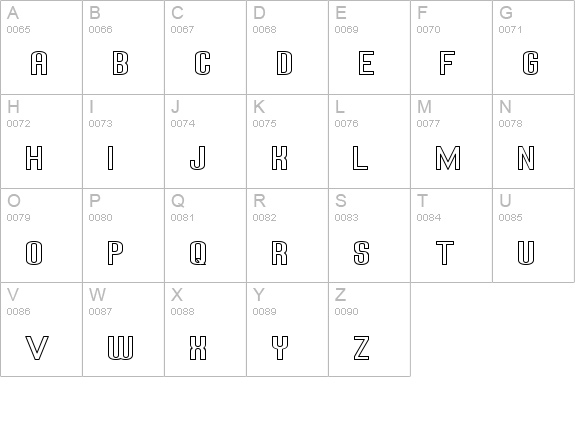Image resolution: width=575 pixels, height=421 pixels.
Task: Select the outlined Y glyph
Action: pos(280,347)
